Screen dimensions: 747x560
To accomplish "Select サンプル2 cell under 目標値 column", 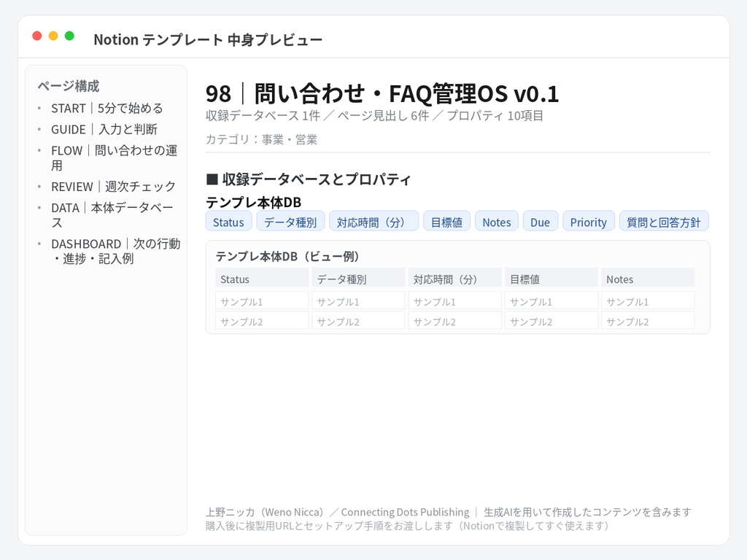I will [x=551, y=321].
